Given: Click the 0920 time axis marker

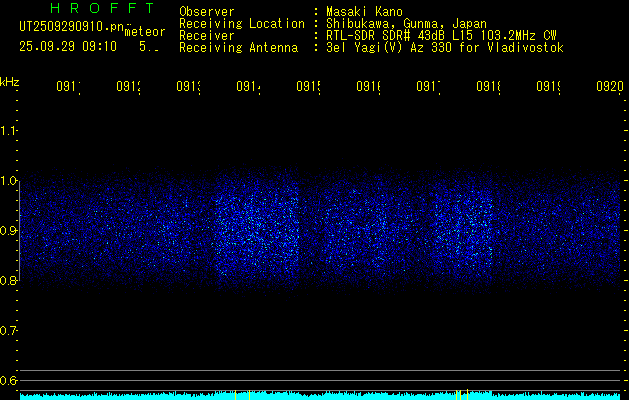Looking at the screenshot, I should coord(610,86).
